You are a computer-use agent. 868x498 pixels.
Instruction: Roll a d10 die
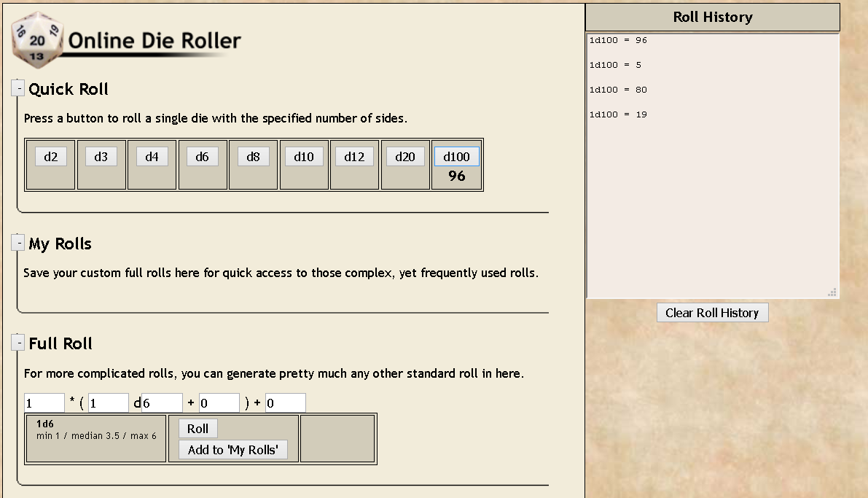[304, 157]
